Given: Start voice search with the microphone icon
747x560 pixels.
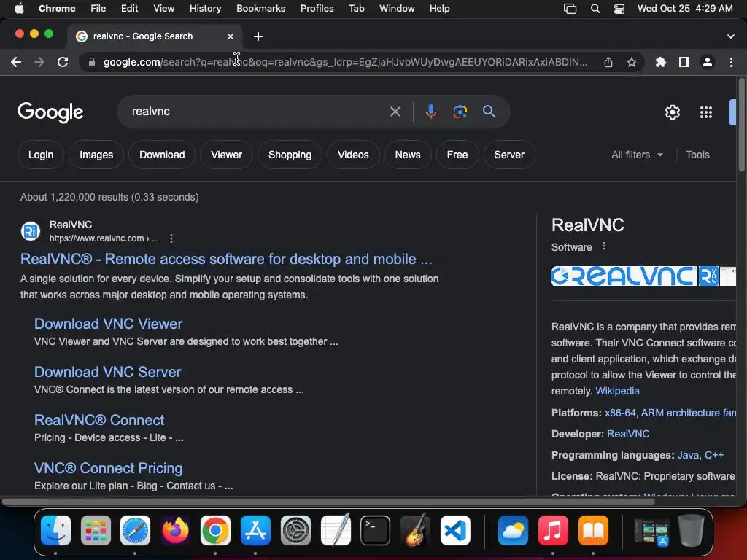Looking at the screenshot, I should [x=430, y=112].
